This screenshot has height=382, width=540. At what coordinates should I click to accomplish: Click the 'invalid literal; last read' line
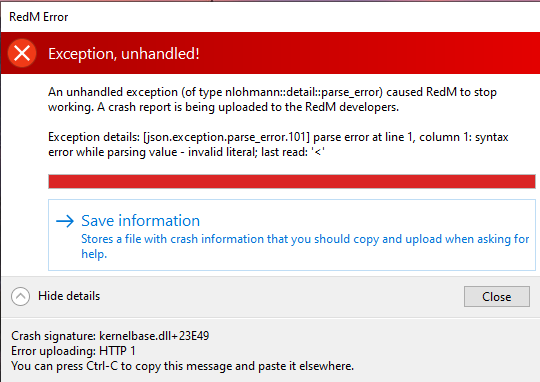point(186,152)
